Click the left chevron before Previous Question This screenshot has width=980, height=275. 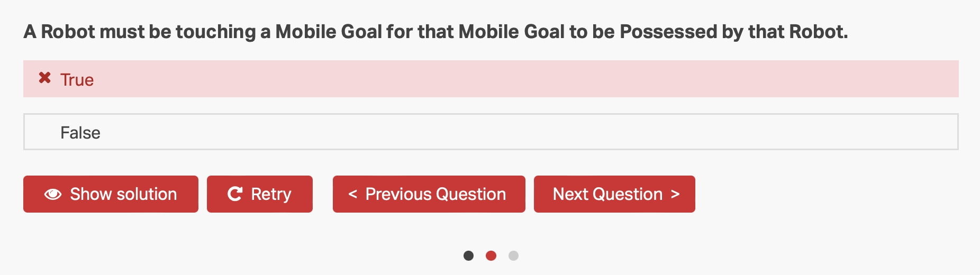(x=352, y=194)
